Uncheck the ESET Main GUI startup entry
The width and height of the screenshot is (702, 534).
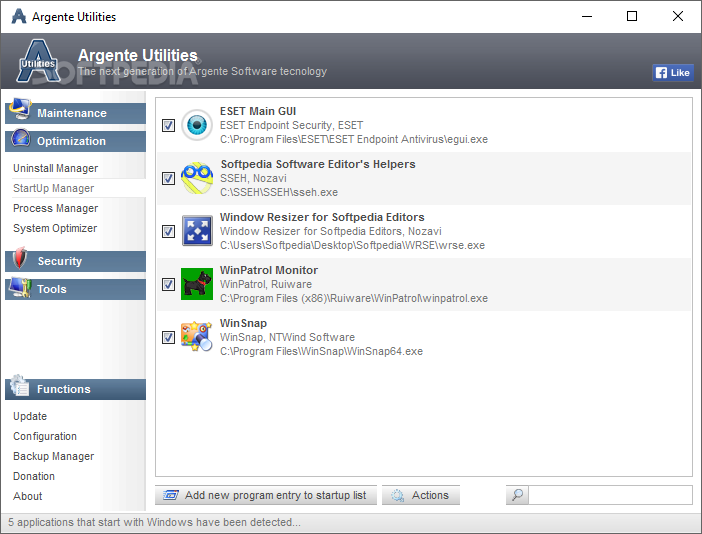pos(168,125)
